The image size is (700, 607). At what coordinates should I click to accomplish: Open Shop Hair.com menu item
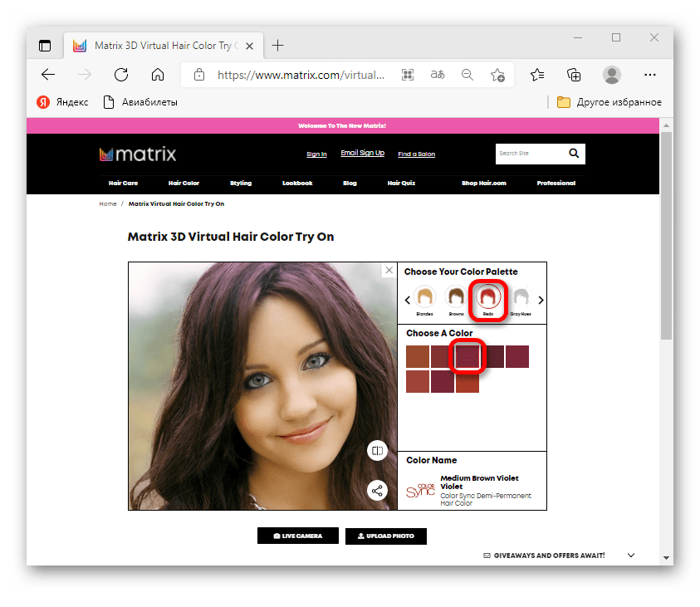click(484, 183)
